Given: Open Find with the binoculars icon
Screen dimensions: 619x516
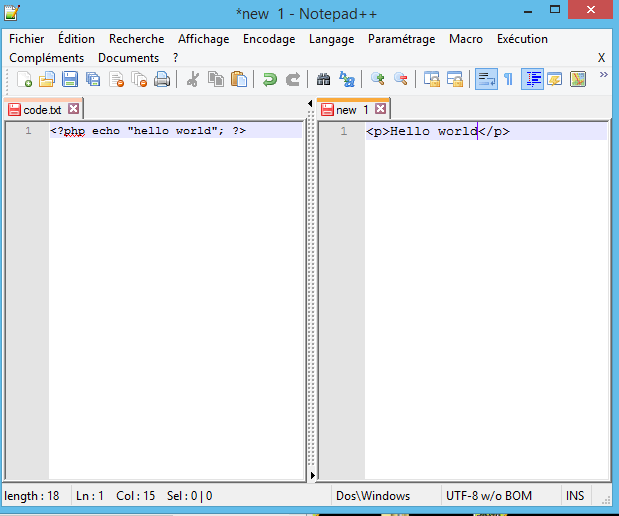Looking at the screenshot, I should [x=323, y=80].
